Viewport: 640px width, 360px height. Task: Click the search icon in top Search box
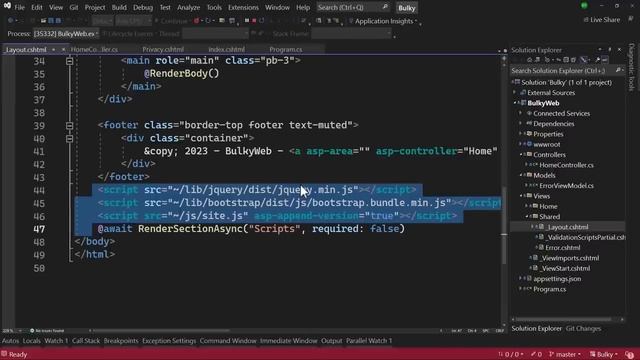pyautogui.click(x=385, y=7)
